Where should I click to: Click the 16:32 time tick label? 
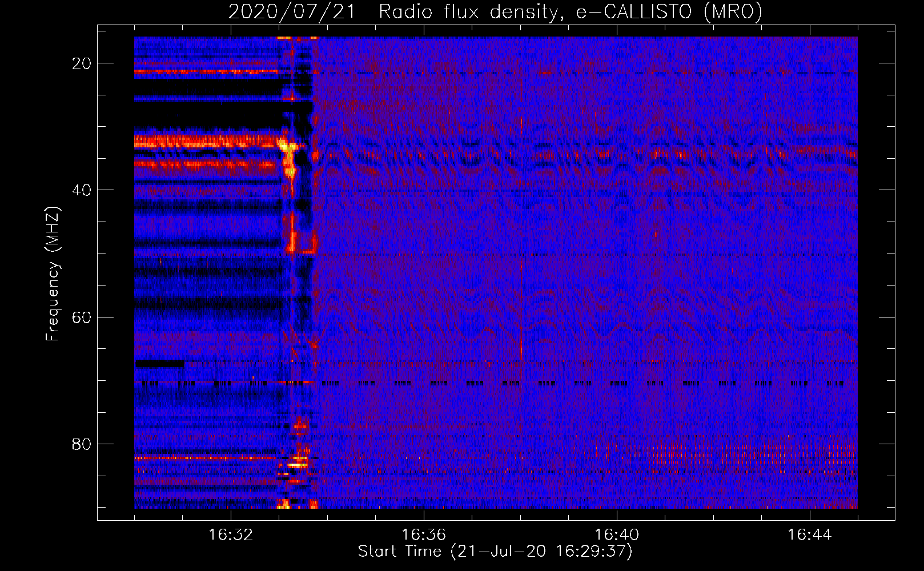231,535
